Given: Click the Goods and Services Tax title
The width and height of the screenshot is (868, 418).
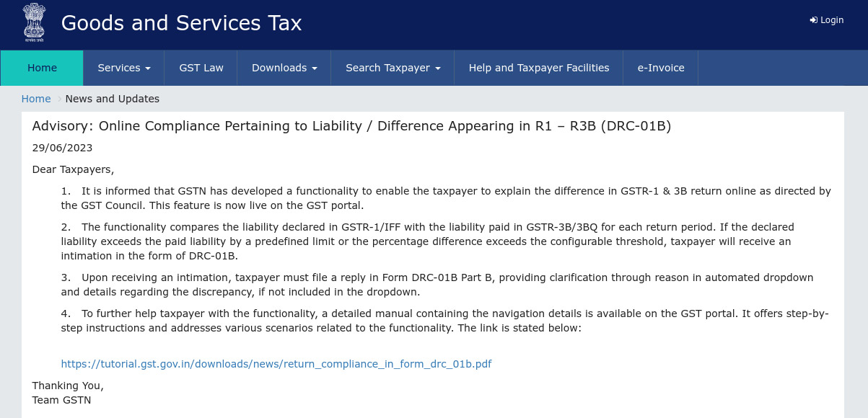Looking at the screenshot, I should tap(181, 23).
